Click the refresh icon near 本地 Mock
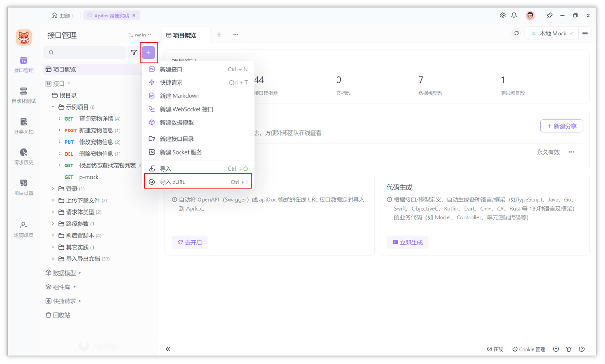605x364 pixels. 516,34
